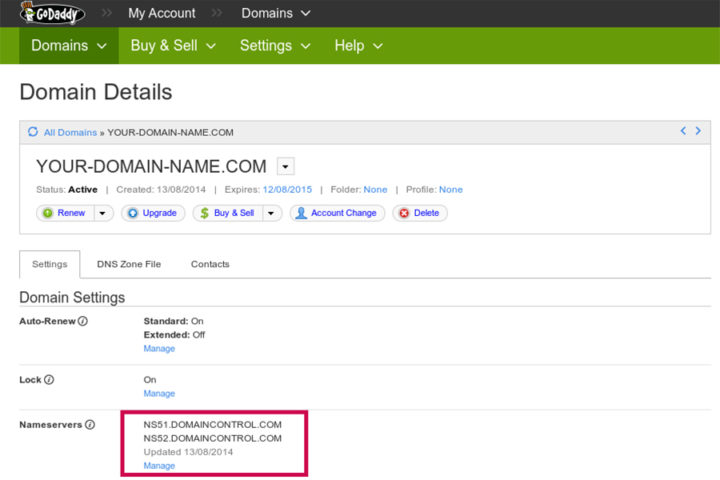Click the expiry date 12/08/2015 link

(x=287, y=190)
